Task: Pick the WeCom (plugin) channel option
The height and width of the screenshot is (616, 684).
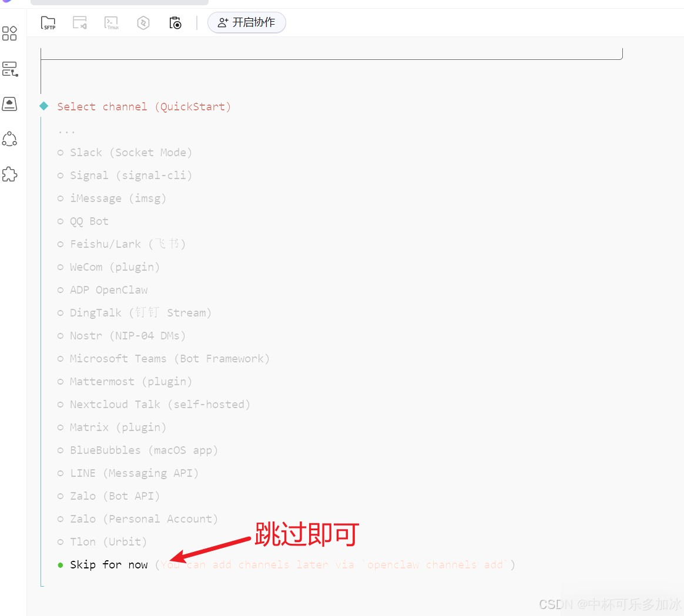Action: click(x=109, y=267)
